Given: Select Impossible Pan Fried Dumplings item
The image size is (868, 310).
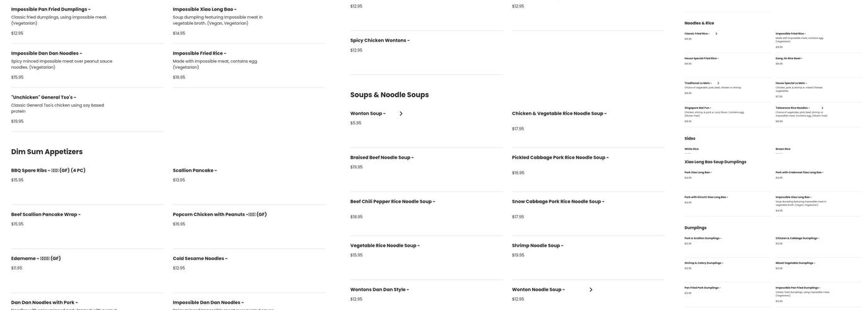Looking at the screenshot, I should (x=51, y=9).
